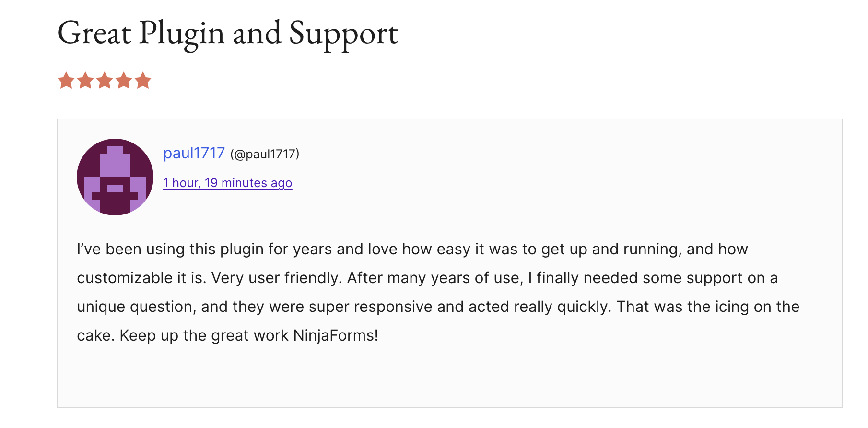The width and height of the screenshot is (868, 428).
Task: Open paul1717's pixel avatar image
Action: [x=115, y=177]
